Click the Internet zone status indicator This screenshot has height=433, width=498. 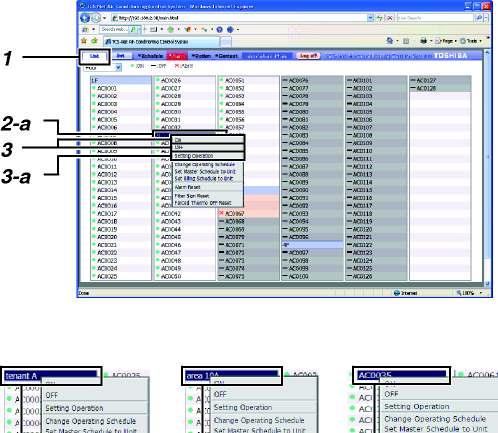pyautogui.click(x=405, y=293)
